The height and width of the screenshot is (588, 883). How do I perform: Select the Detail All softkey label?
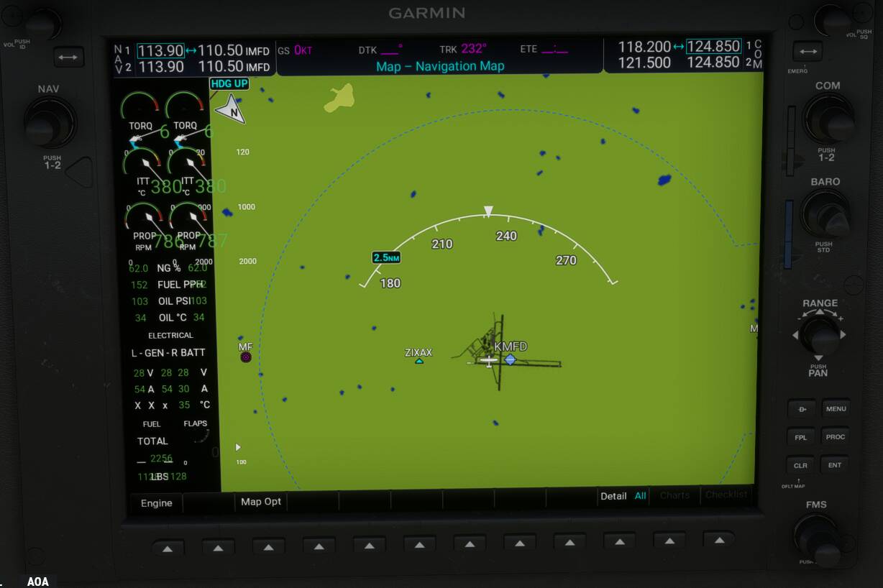tap(623, 496)
